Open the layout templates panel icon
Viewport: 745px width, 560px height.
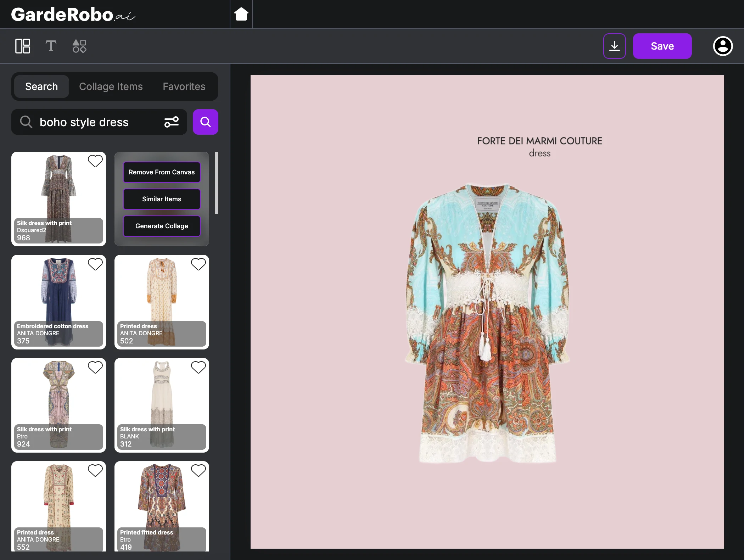click(23, 46)
